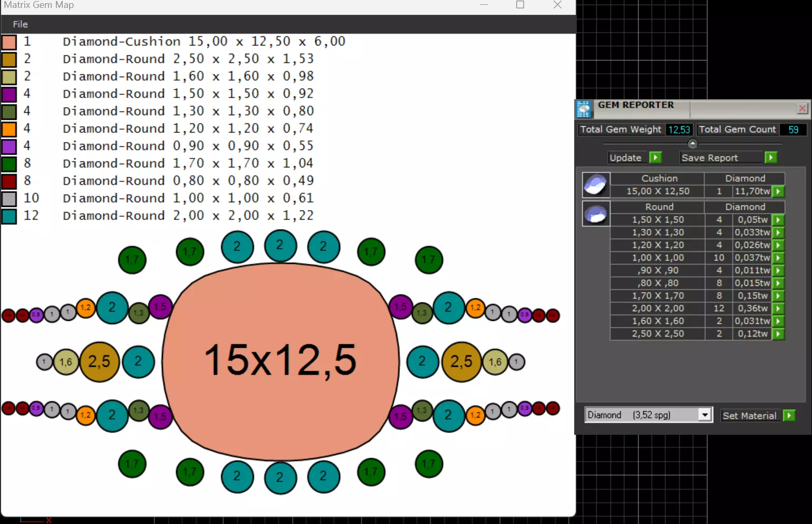Click the dark red 0,80 Round swatch
The image size is (812, 524).
click(x=9, y=181)
